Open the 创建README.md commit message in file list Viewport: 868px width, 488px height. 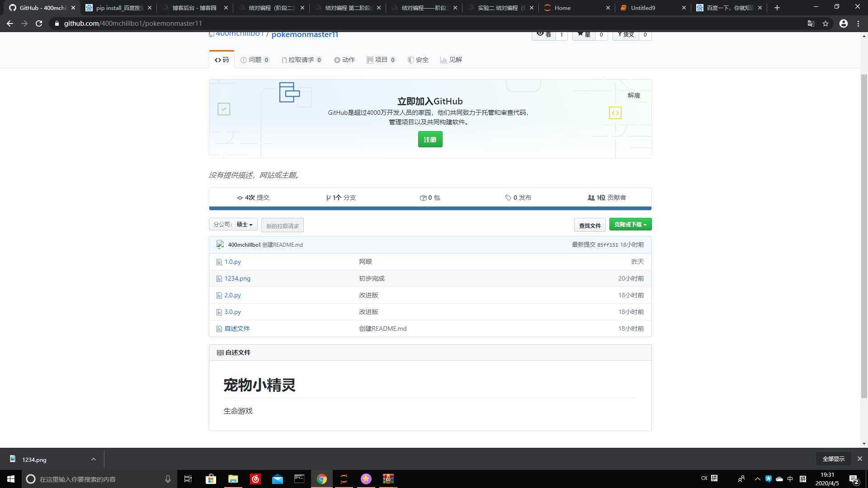click(x=382, y=328)
